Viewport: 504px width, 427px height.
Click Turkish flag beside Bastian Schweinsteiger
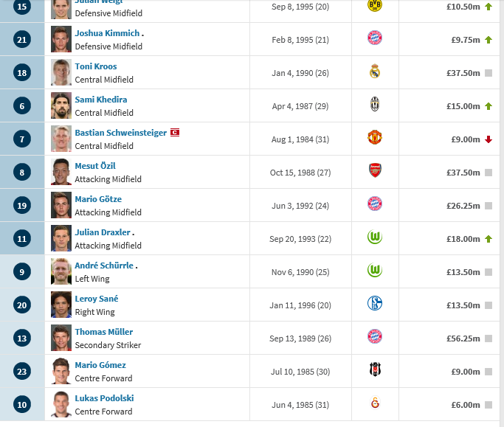[175, 133]
